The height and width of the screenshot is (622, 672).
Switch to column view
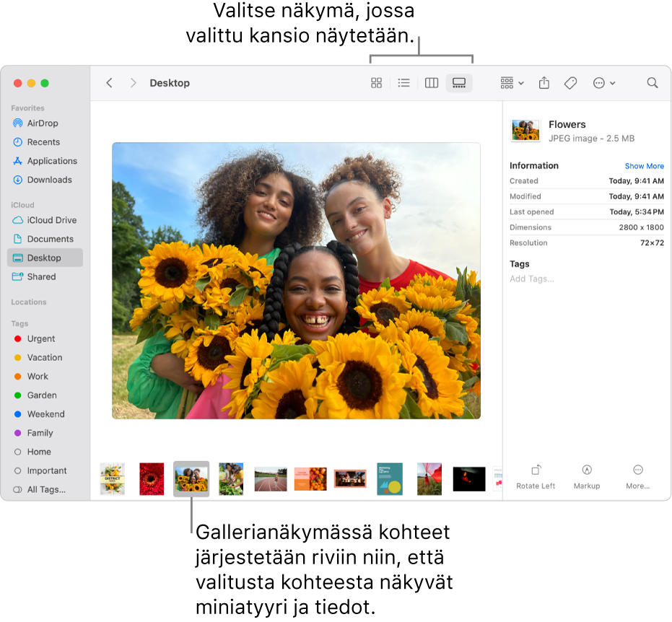432,83
